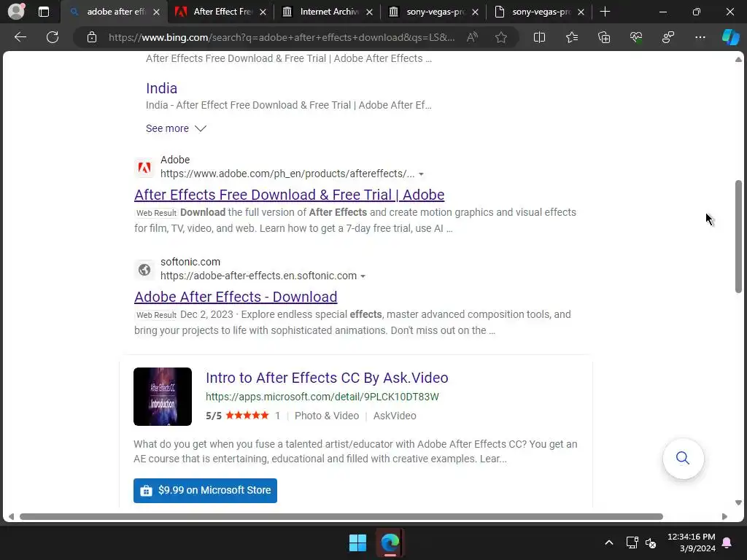
Task: Click the scroll up arrow
Action: 738,60
